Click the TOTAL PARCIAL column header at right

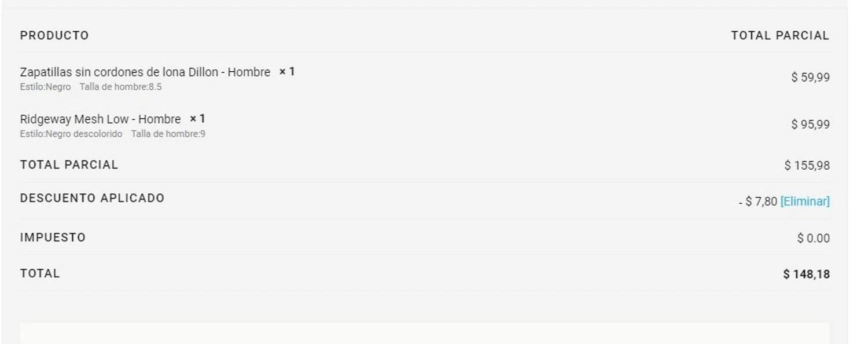pyautogui.click(x=779, y=36)
